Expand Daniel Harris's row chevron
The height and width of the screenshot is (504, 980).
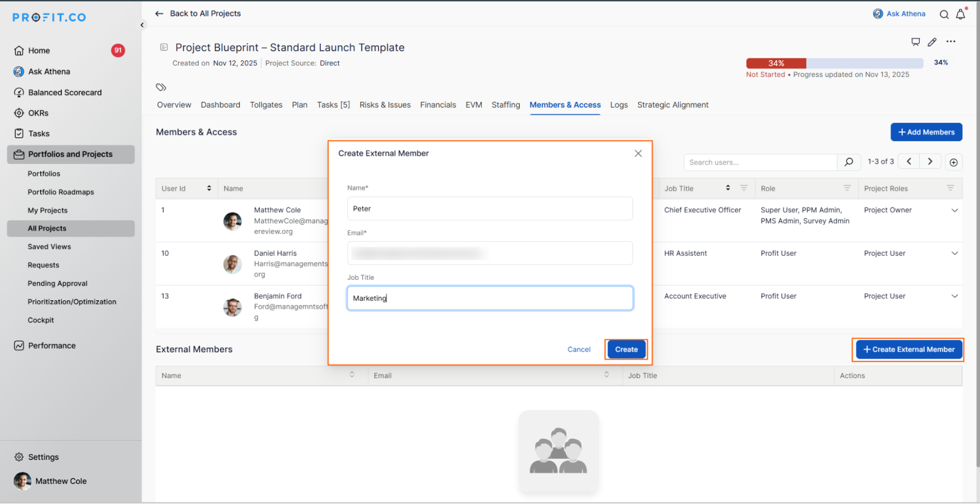[x=955, y=253]
